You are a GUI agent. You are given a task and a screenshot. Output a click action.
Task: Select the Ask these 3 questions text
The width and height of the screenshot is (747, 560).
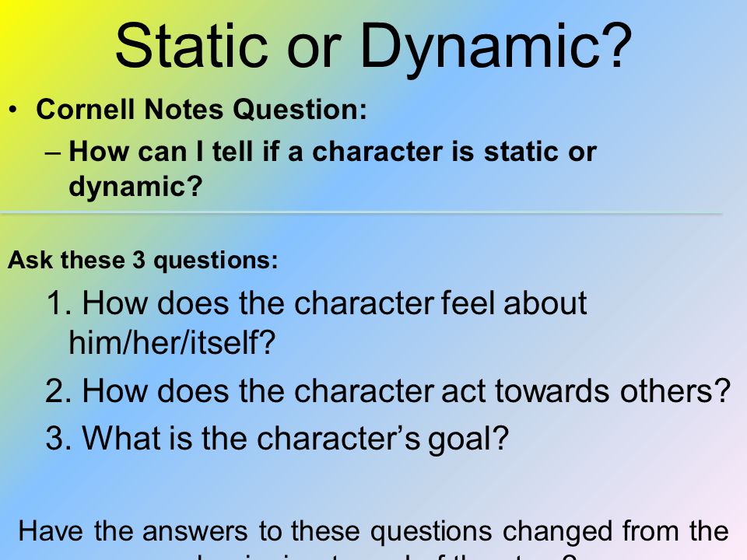tap(142, 261)
